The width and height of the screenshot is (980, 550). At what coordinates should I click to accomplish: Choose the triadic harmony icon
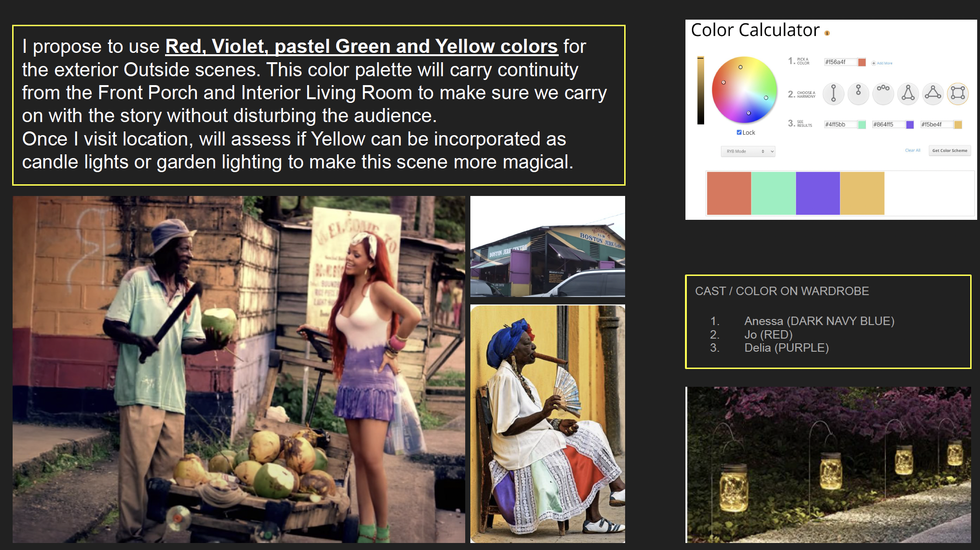tap(933, 93)
